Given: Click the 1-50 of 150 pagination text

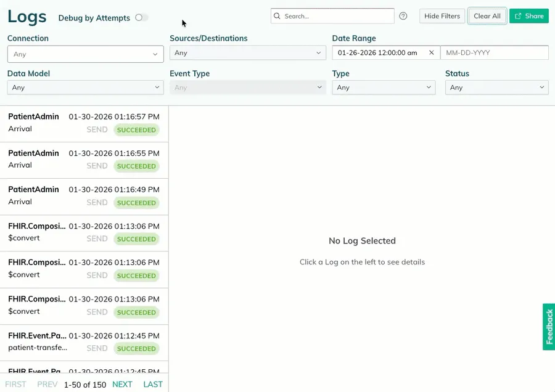Looking at the screenshot, I should [85, 385].
